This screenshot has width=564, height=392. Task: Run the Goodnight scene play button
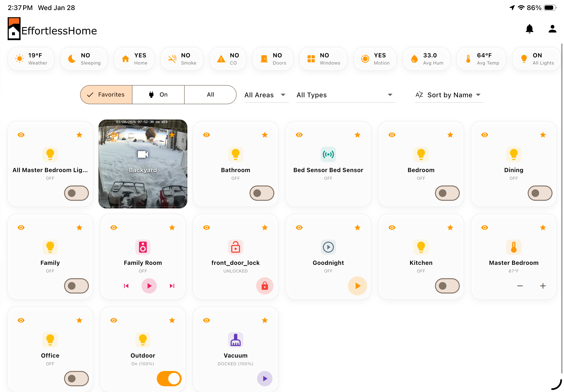point(357,286)
